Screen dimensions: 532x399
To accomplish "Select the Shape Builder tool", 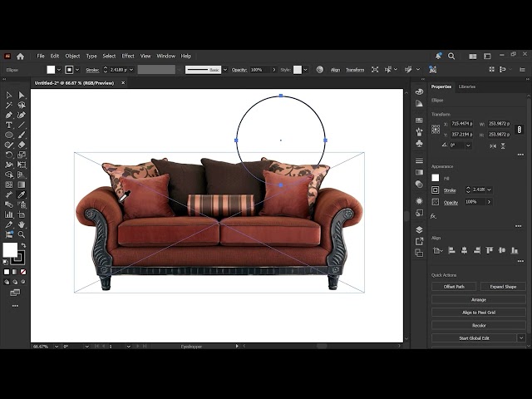I will 9,175.
